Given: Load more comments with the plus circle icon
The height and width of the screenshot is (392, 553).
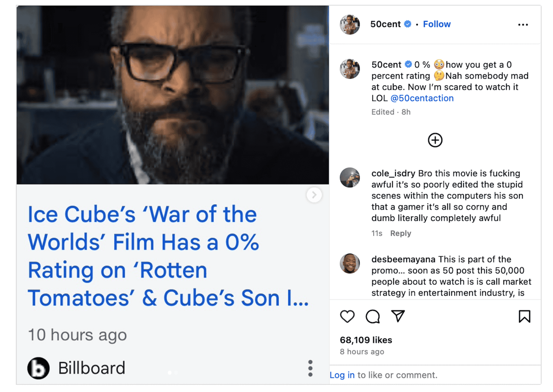Looking at the screenshot, I should (x=435, y=140).
